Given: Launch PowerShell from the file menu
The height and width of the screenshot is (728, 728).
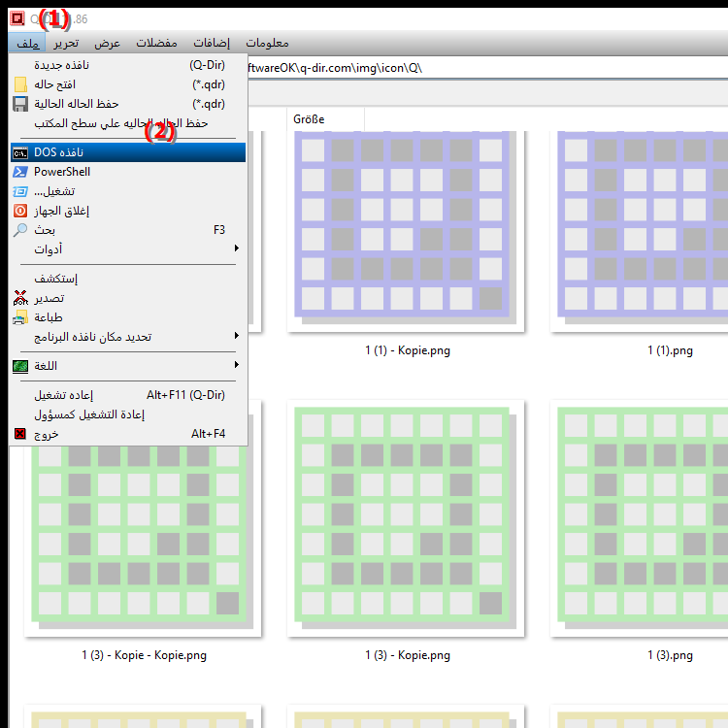Looking at the screenshot, I should pyautogui.click(x=128, y=172).
